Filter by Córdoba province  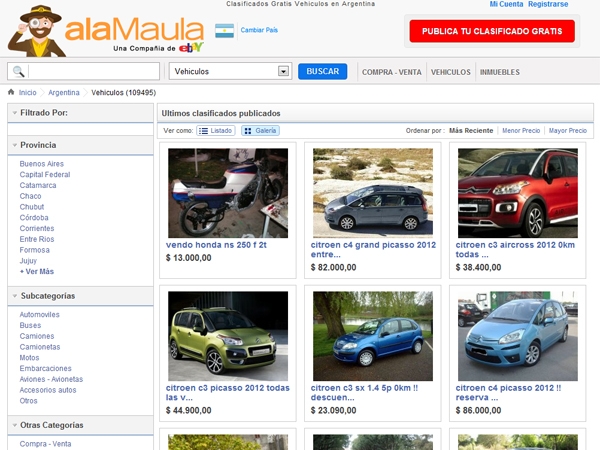pyautogui.click(x=34, y=217)
